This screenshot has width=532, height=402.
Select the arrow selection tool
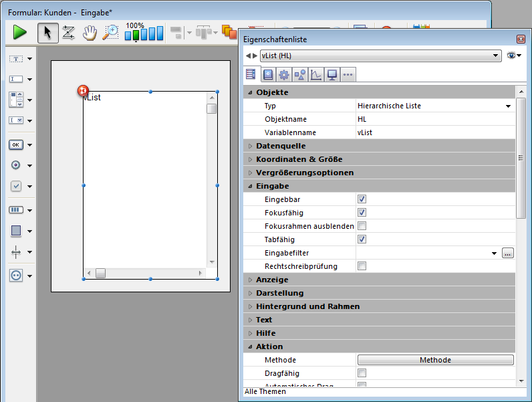pos(47,32)
